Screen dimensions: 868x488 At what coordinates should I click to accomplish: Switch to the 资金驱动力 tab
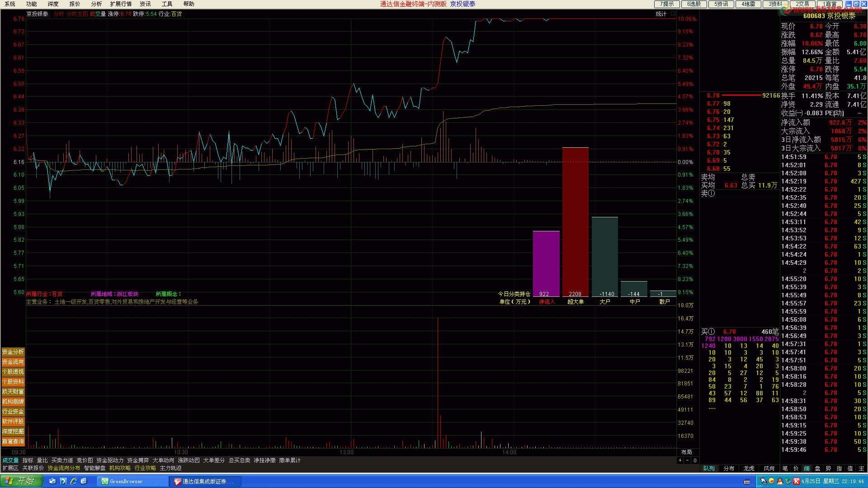click(110, 460)
